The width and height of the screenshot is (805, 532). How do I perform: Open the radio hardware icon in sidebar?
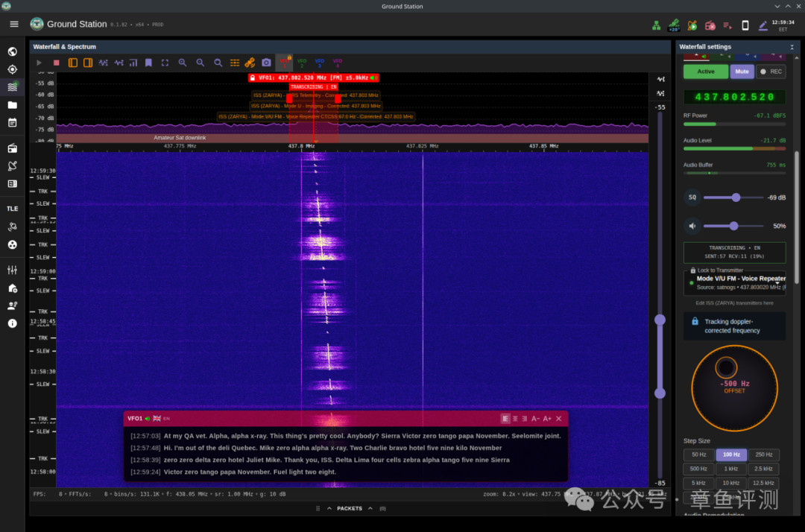pos(13,148)
